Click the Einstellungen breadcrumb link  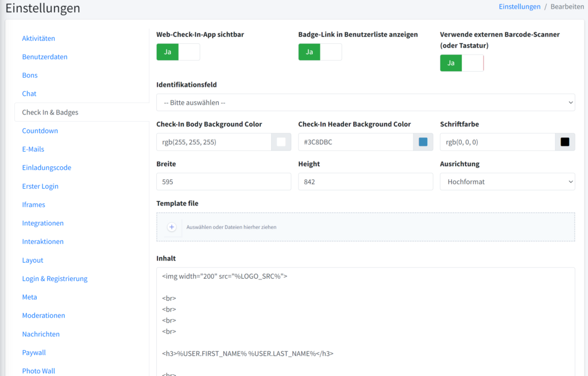pyautogui.click(x=519, y=6)
